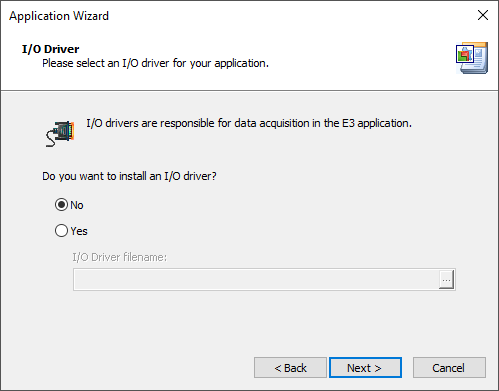
Task: Click the wizard document icon in header
Action: 472,58
